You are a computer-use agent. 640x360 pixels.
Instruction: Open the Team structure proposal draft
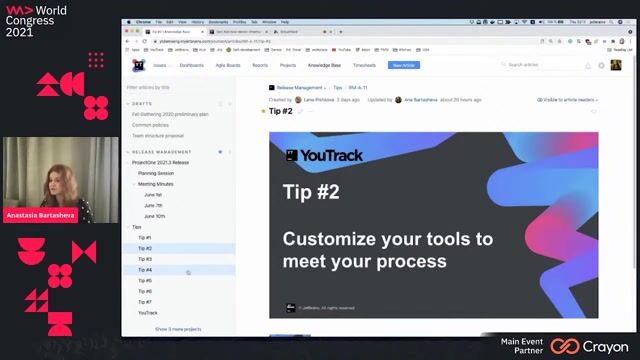[158, 136]
